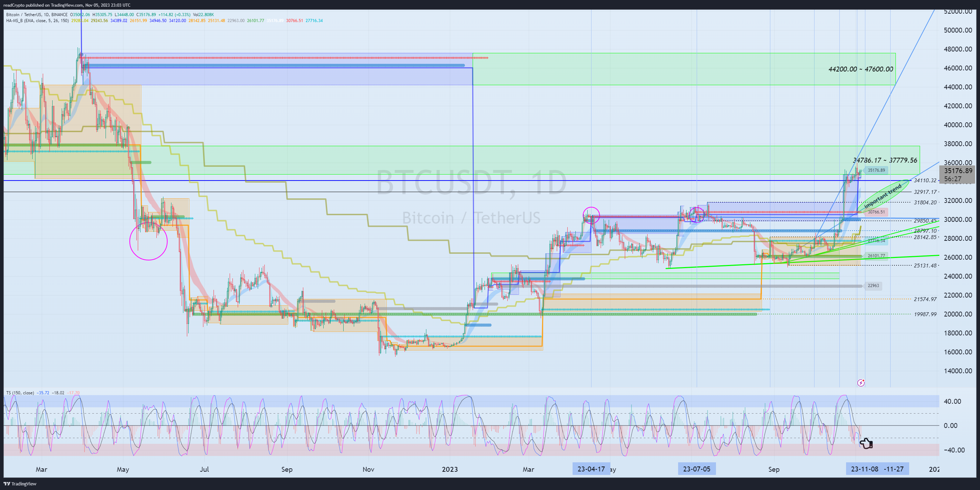The height and width of the screenshot is (490, 980).
Task: Click the 32917.17 level label
Action: (925, 192)
